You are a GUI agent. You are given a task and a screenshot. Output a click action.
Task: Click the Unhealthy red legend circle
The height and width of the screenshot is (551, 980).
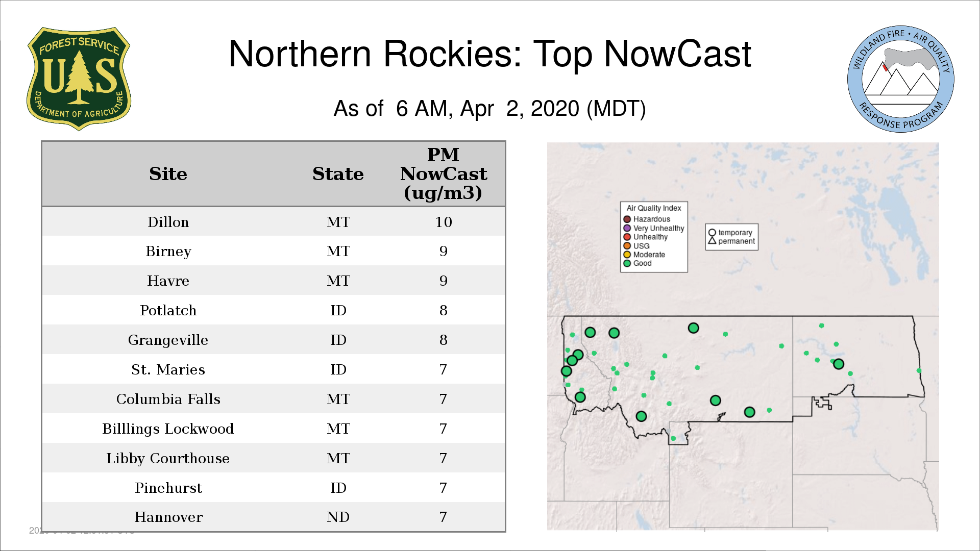click(627, 237)
